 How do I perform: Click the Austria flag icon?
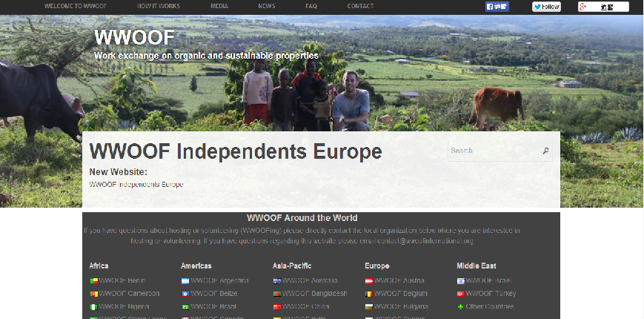coord(369,281)
